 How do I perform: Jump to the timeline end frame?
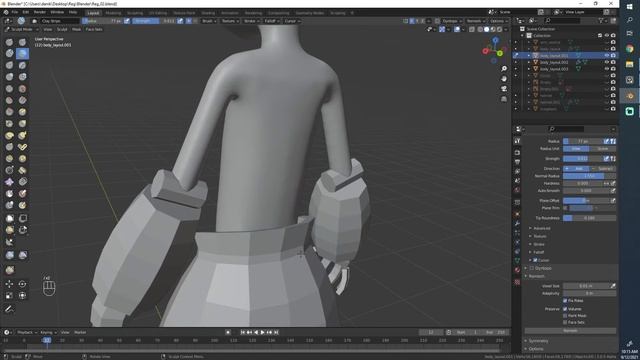[x=276, y=333]
